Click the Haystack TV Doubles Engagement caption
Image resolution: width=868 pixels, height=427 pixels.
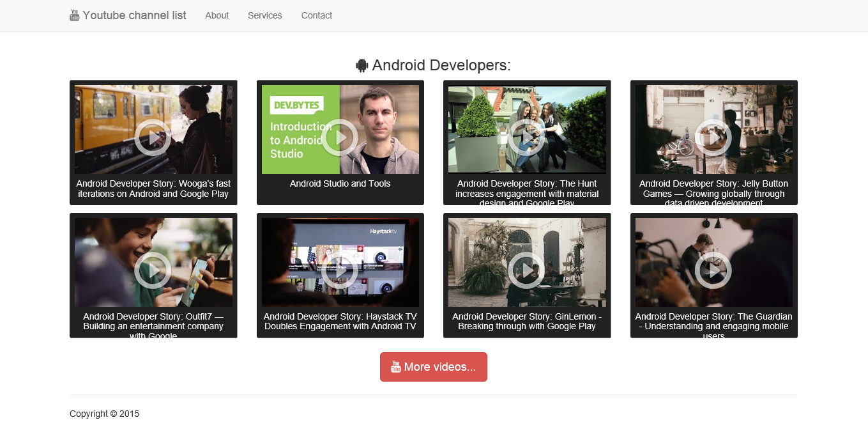[340, 322]
